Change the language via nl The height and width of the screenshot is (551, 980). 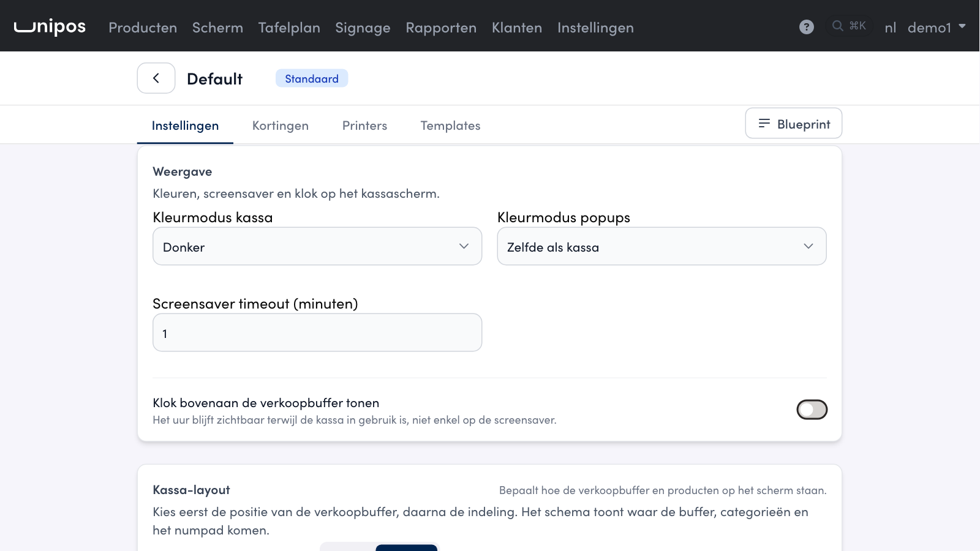891,28
